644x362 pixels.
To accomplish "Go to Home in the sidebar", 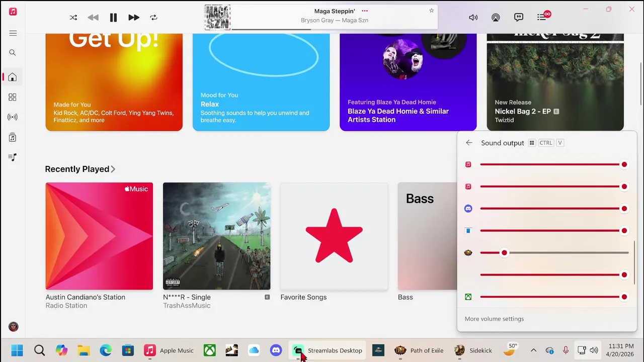I will click(13, 77).
